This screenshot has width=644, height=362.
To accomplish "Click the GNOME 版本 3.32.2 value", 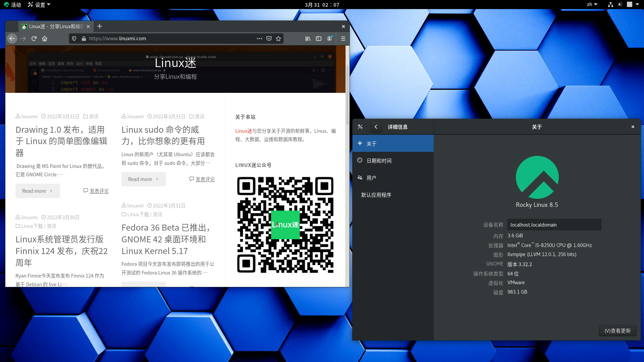I will pyautogui.click(x=520, y=264).
